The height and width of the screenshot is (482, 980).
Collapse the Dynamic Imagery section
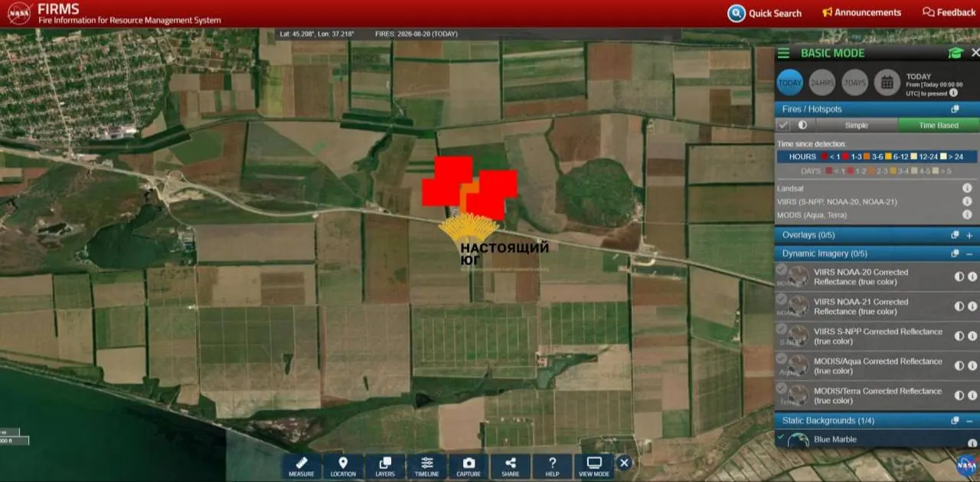point(969,254)
